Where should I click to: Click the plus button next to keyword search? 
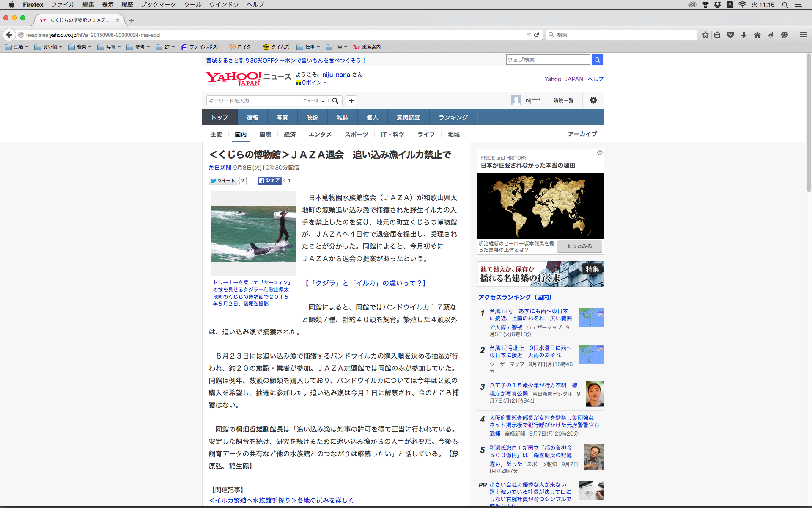tap(351, 101)
